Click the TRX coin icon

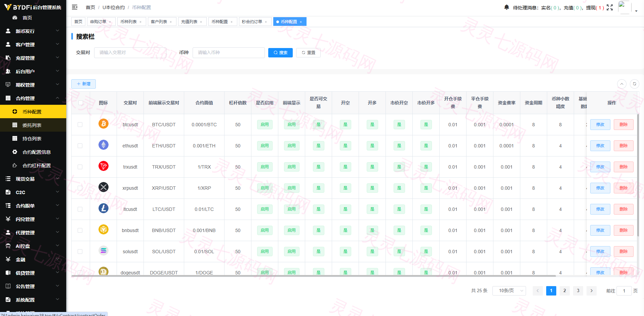pos(104,166)
